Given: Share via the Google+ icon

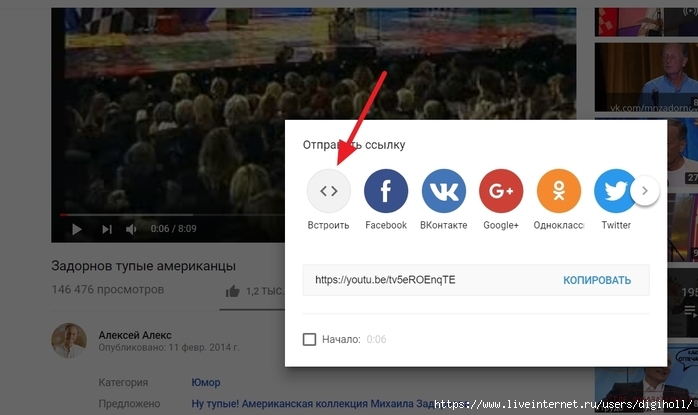Looking at the screenshot, I should (x=501, y=191).
